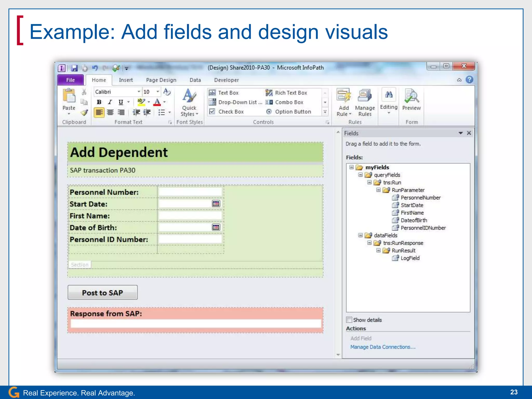
Task: Open Manage Rules
Action: 365,102
